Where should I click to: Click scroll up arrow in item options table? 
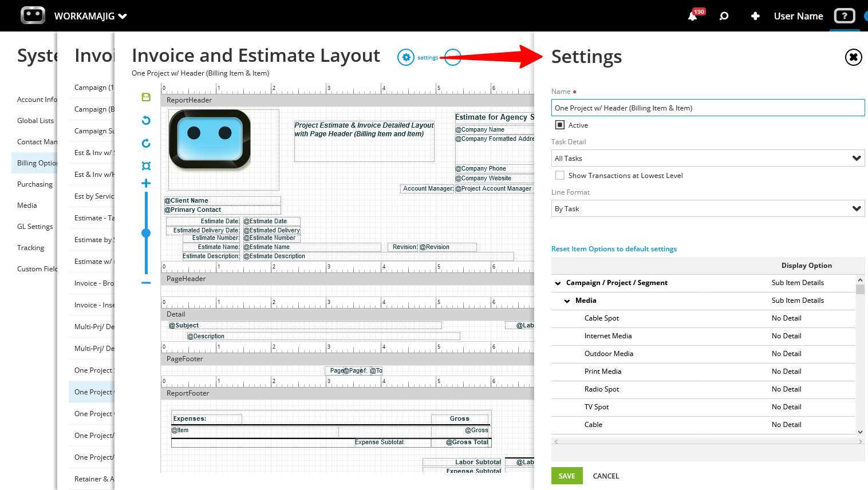pos(860,279)
